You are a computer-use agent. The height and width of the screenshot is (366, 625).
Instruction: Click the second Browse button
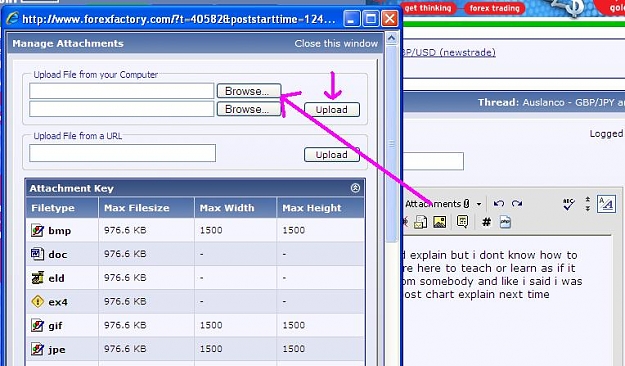(249, 109)
